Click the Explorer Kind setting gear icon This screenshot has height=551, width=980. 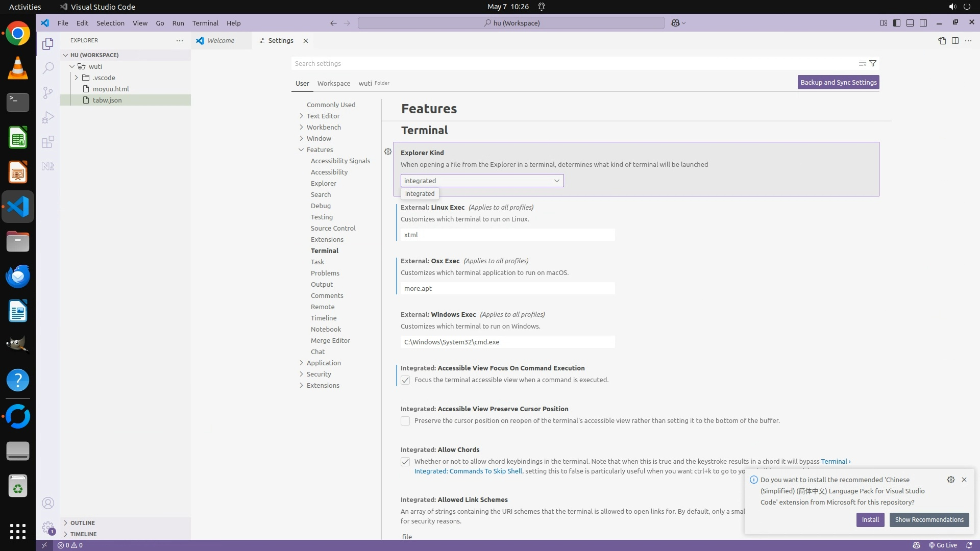click(388, 152)
